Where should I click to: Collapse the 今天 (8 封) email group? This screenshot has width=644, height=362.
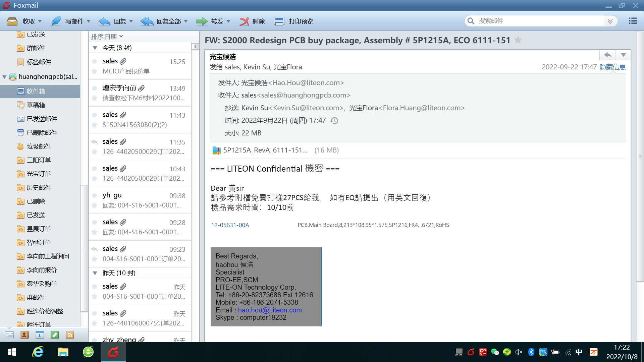tap(95, 48)
